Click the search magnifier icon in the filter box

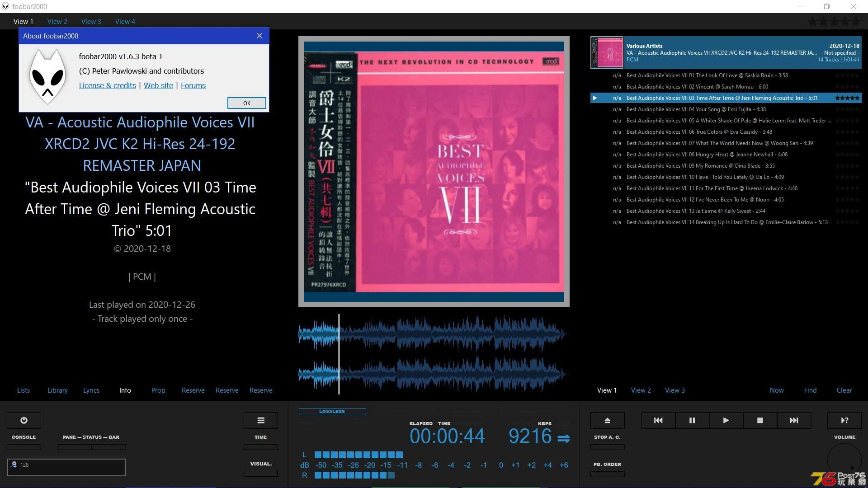(14, 465)
